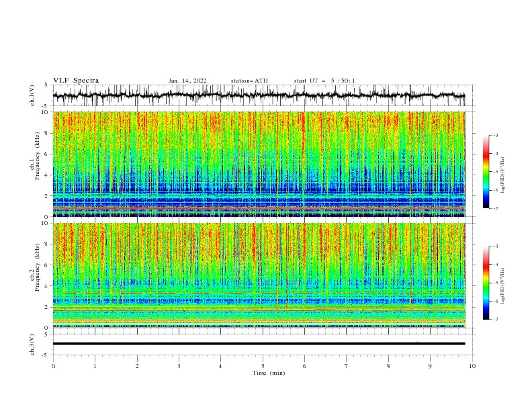Click the time axis tick label '1'
Viewport: 532px width, 411px height.
pos(95,366)
